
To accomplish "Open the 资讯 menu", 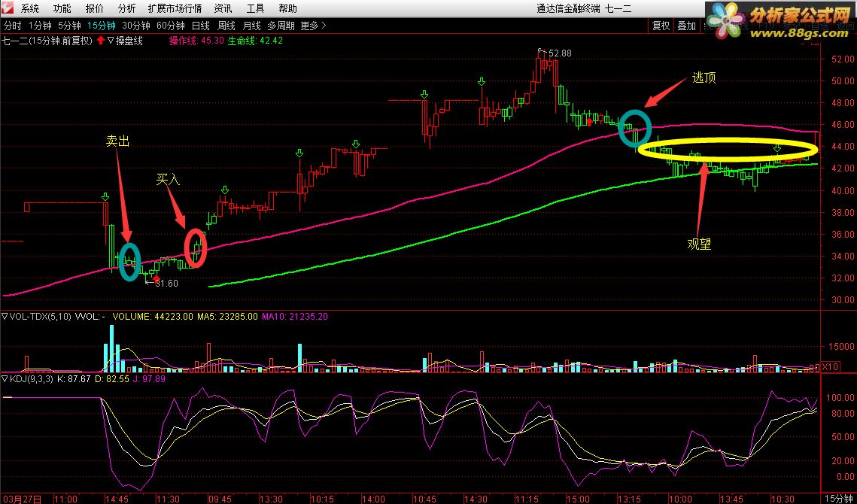I will click(x=223, y=8).
